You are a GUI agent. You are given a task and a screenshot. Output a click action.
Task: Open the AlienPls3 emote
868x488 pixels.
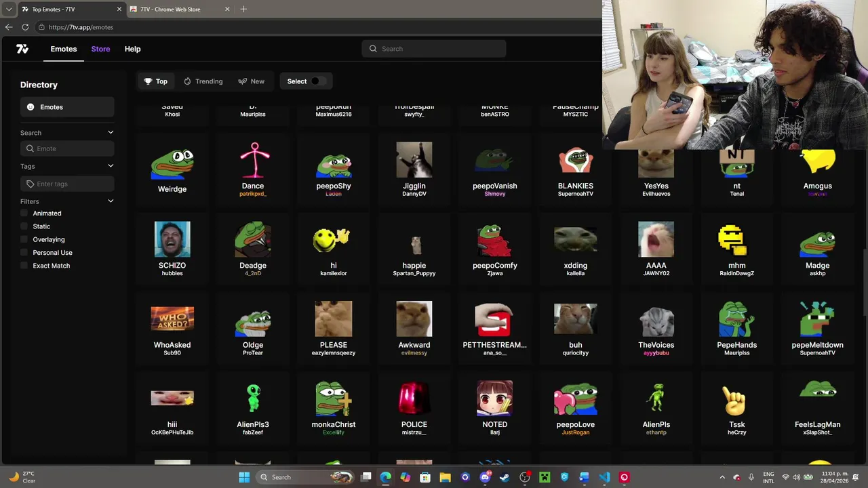click(x=253, y=409)
